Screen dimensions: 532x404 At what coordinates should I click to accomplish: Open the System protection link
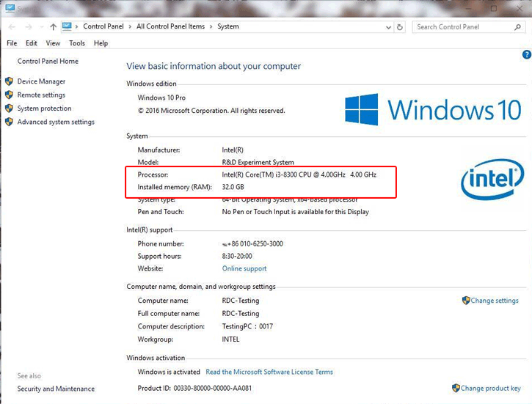coord(45,109)
